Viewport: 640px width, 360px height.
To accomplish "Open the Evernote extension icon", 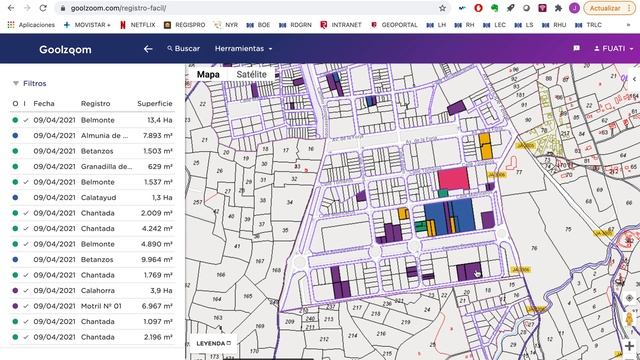I will [494, 8].
